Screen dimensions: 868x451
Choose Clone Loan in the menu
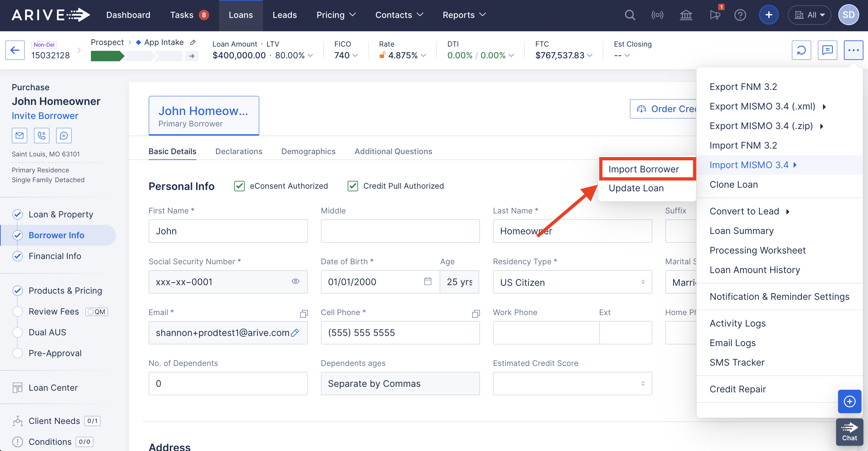[733, 184]
